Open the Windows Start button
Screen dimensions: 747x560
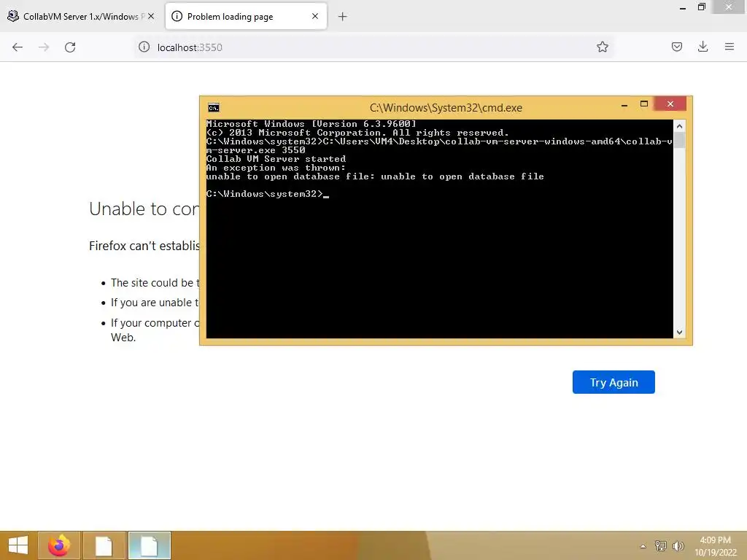18,545
